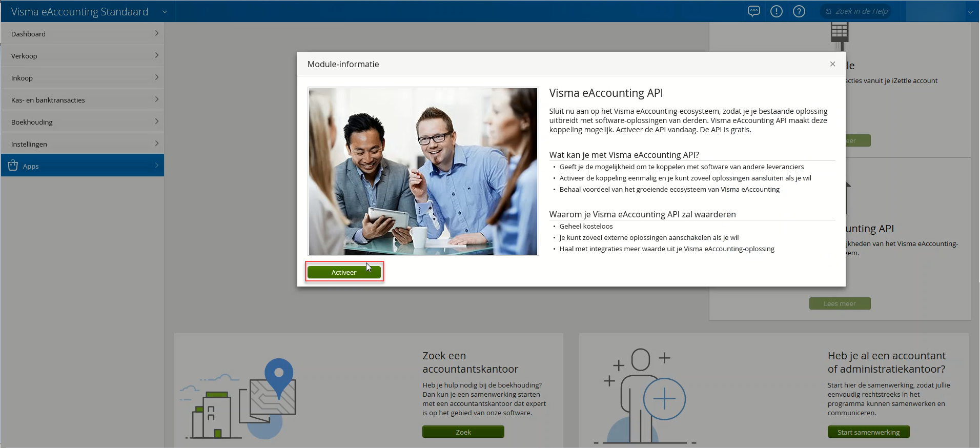Open Kas- en banktransacties menu

pos(83,99)
